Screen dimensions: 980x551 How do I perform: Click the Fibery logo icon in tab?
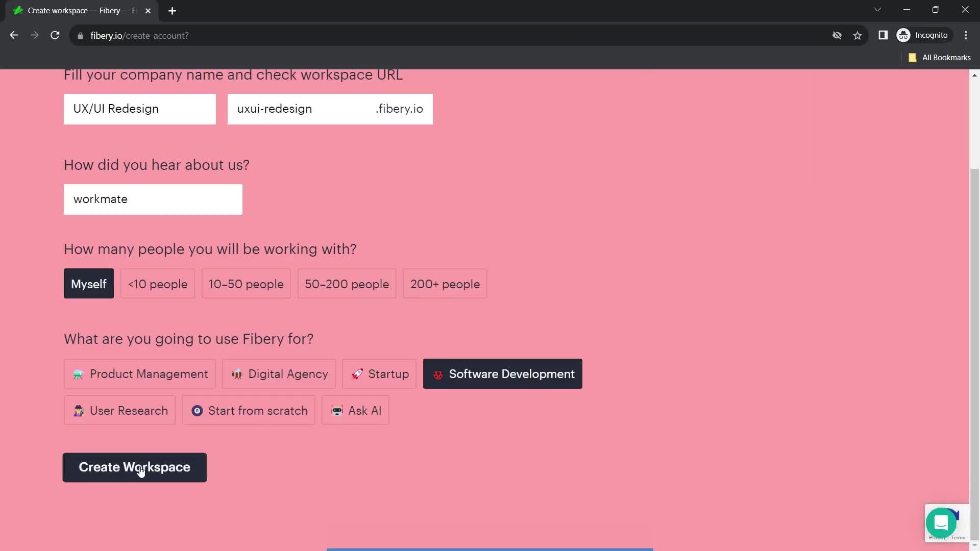pyautogui.click(x=19, y=10)
